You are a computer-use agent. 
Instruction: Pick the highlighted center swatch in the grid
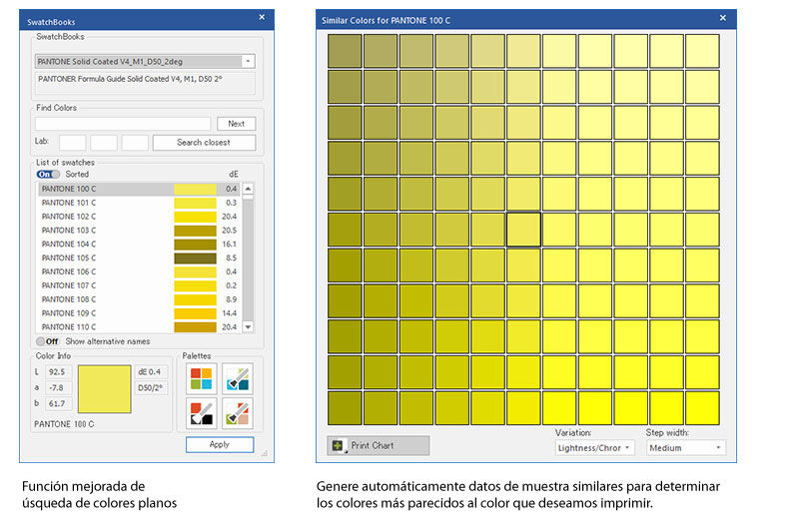click(523, 230)
